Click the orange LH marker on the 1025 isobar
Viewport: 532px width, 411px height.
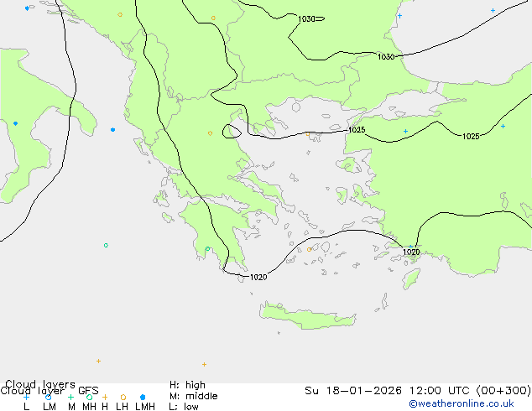(x=307, y=134)
